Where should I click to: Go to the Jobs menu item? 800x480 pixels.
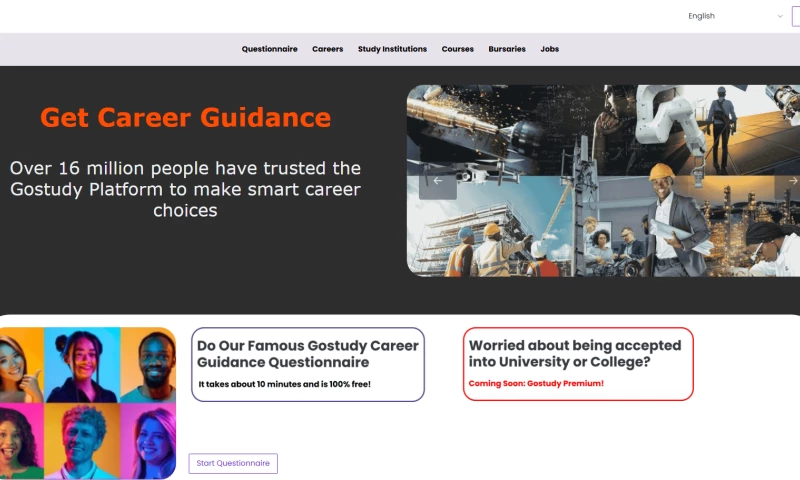[549, 49]
